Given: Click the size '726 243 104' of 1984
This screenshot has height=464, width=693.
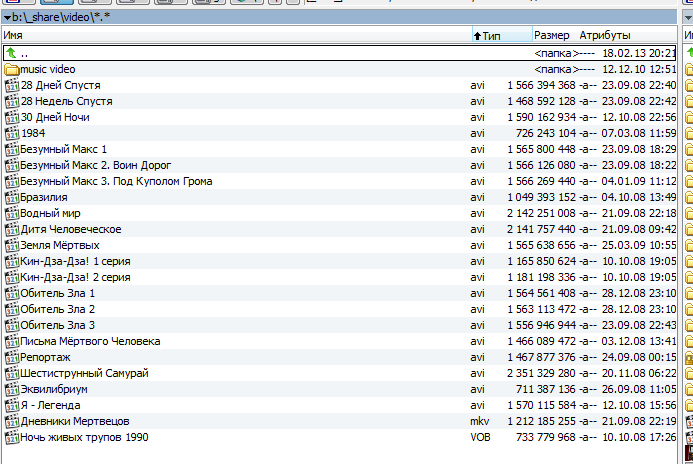Looking at the screenshot, I should 546,133.
